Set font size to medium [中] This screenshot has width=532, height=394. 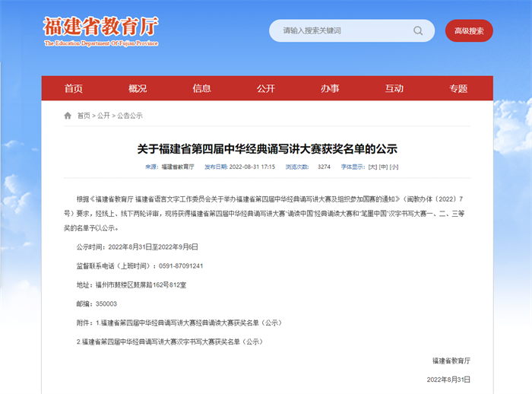[x=383, y=166]
